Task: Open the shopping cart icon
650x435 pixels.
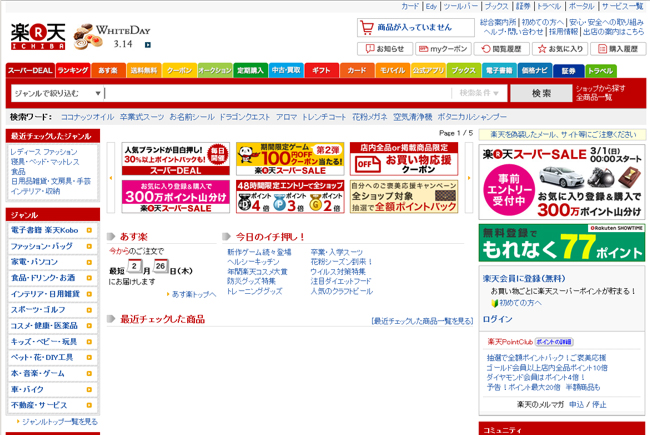Action: point(367,27)
